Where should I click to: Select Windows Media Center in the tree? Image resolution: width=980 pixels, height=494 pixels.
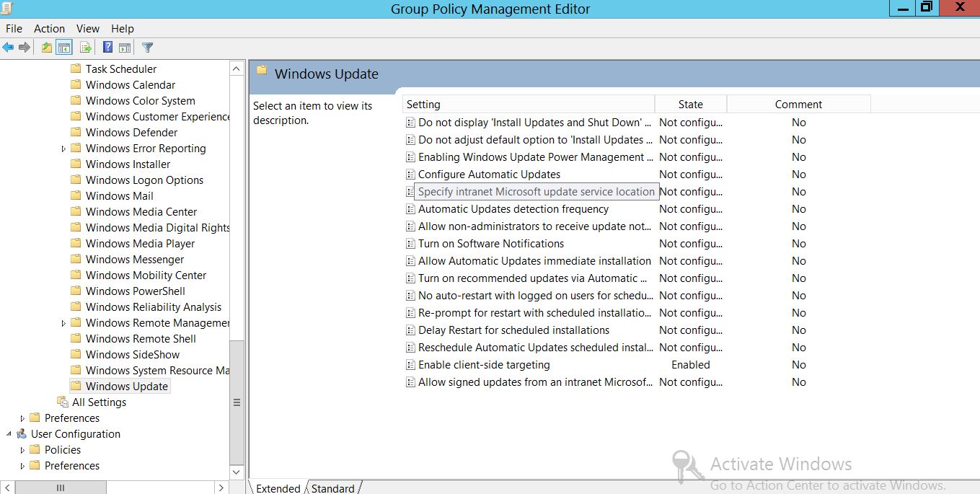141,211
